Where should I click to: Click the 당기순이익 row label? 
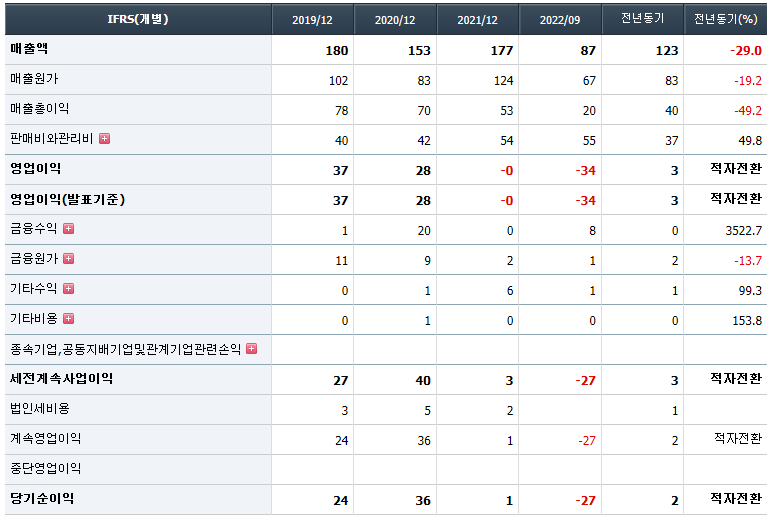pos(42,498)
